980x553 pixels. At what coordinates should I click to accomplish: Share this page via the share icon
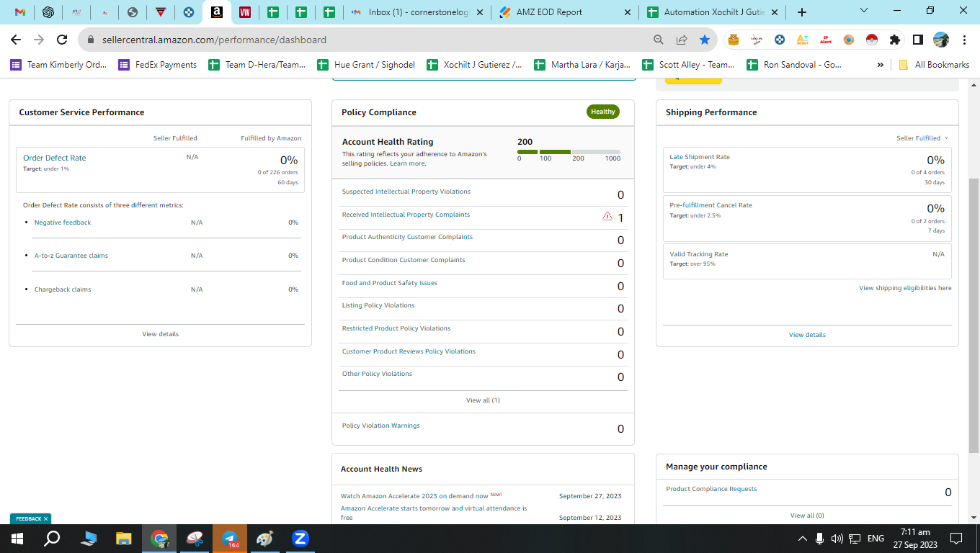[x=682, y=40]
